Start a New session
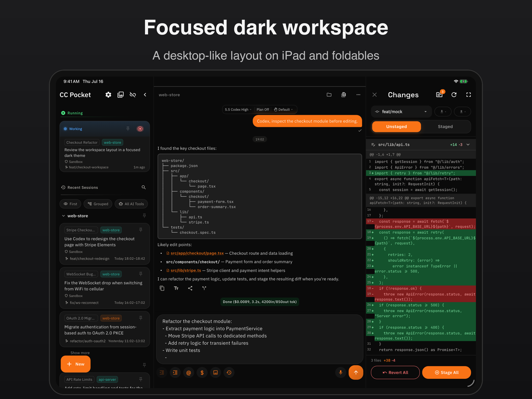 point(76,364)
